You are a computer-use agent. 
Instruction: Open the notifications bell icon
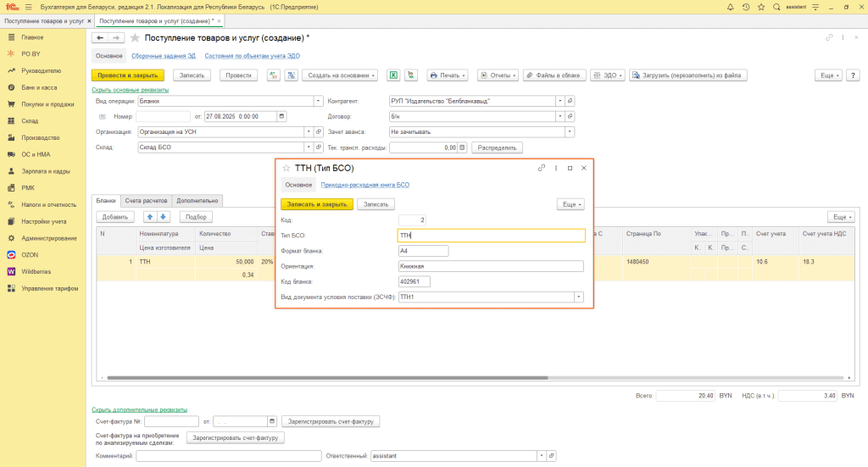pos(730,7)
